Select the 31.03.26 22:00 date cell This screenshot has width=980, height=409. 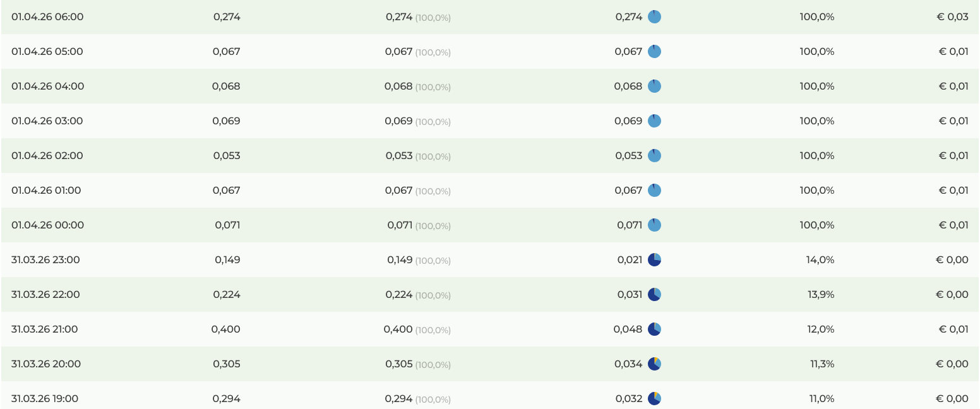[x=46, y=295]
